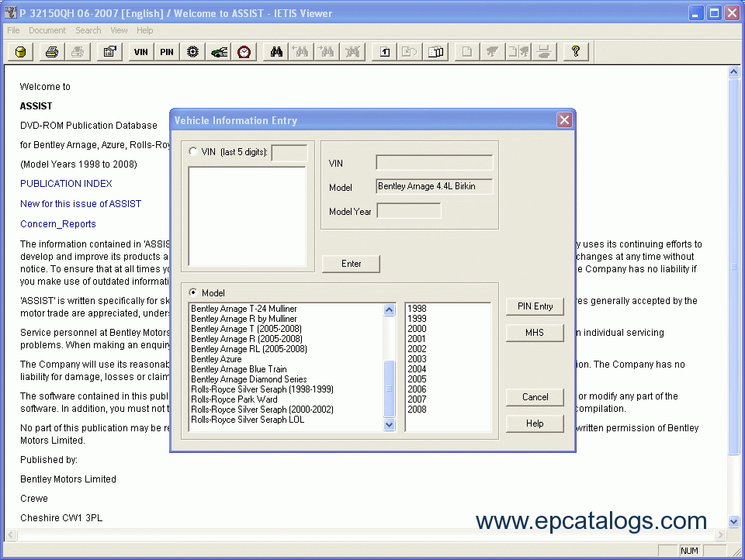The width and height of the screenshot is (745, 560).
Task: Select the VIN (last 5 digits) radio button
Action: [x=193, y=151]
